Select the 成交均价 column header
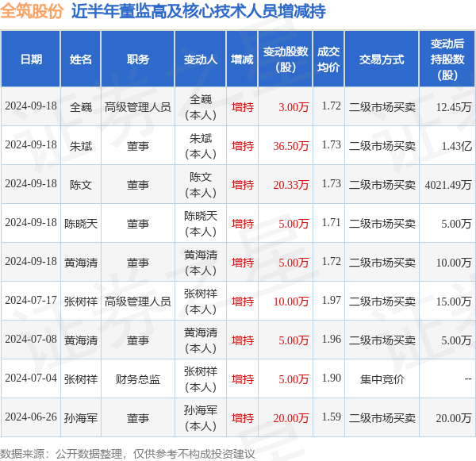Image resolution: width=476 pixels, height=461 pixels. 328,60
